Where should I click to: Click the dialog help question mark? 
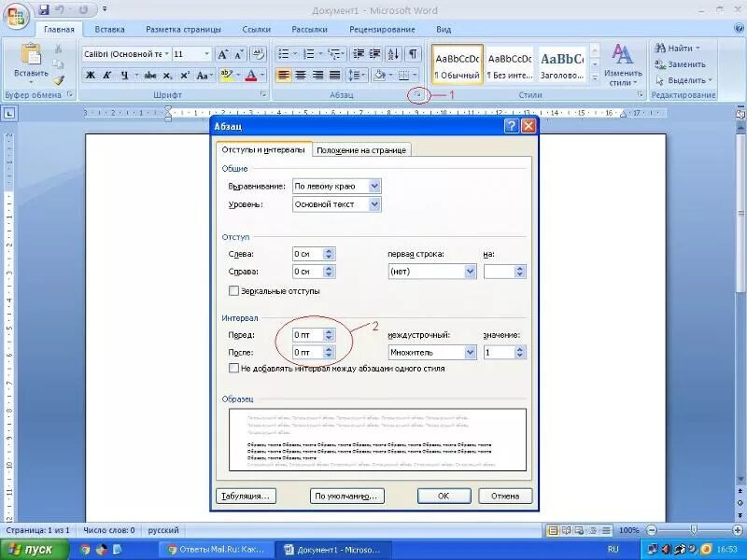(x=511, y=126)
